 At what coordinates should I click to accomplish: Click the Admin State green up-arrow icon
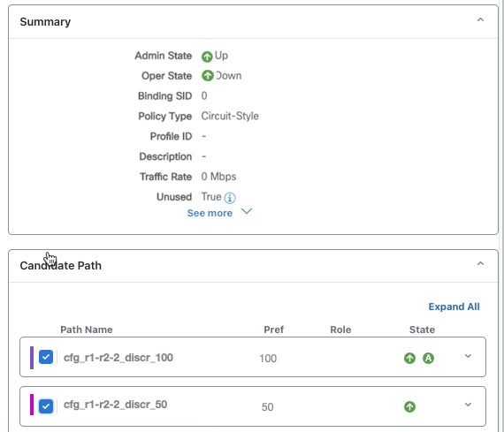tap(207, 57)
